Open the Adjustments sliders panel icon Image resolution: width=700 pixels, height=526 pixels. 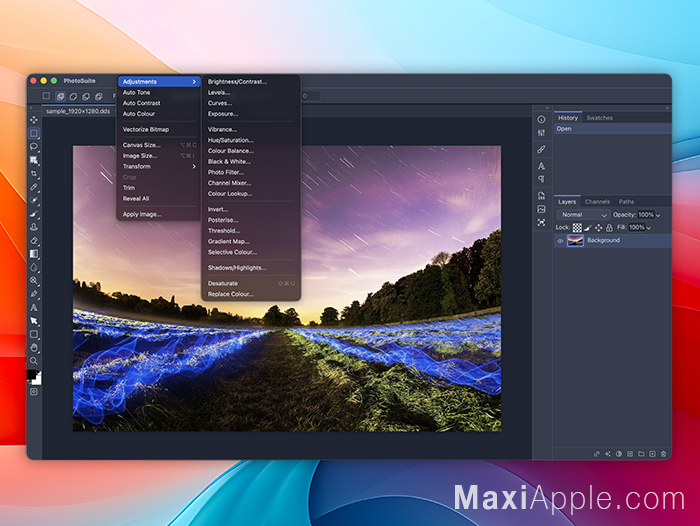[542, 133]
